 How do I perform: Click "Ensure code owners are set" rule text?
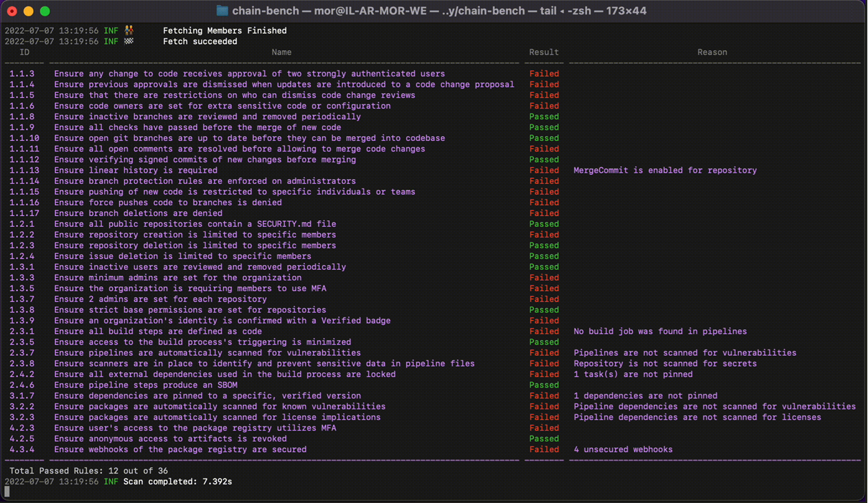coord(222,106)
